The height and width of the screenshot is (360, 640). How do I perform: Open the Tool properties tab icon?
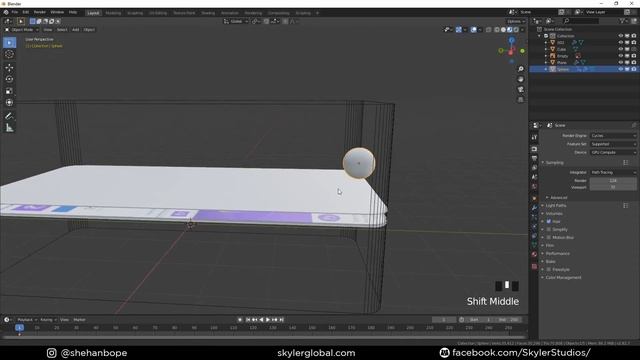pos(534,138)
